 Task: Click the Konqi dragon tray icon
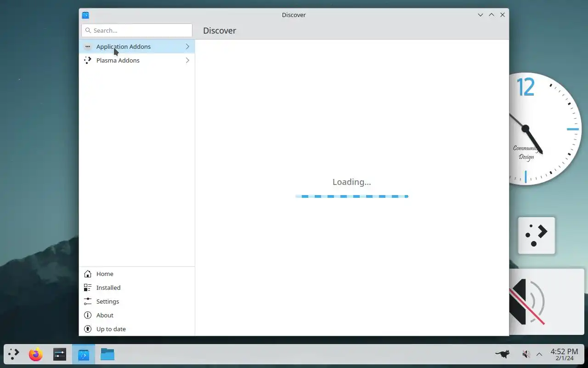503,354
